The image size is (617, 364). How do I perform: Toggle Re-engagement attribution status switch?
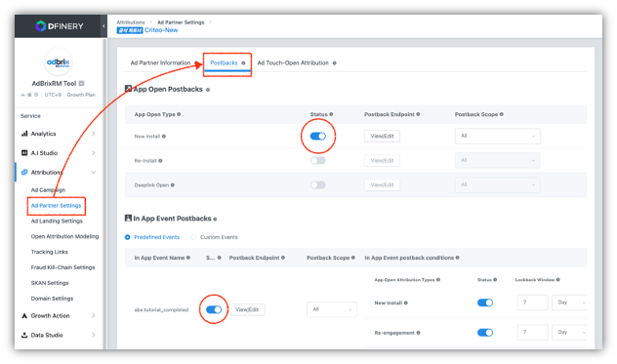[485, 333]
